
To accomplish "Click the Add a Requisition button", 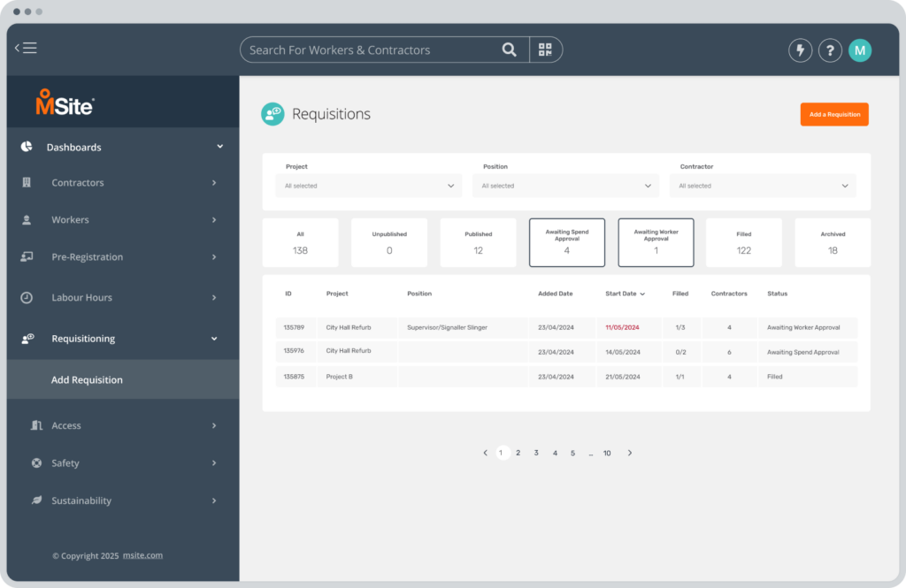I will (x=833, y=114).
